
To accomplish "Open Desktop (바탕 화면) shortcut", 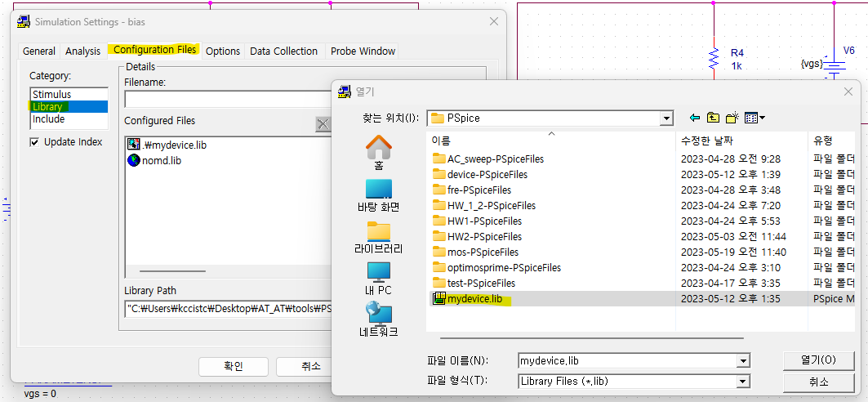I will tap(379, 196).
